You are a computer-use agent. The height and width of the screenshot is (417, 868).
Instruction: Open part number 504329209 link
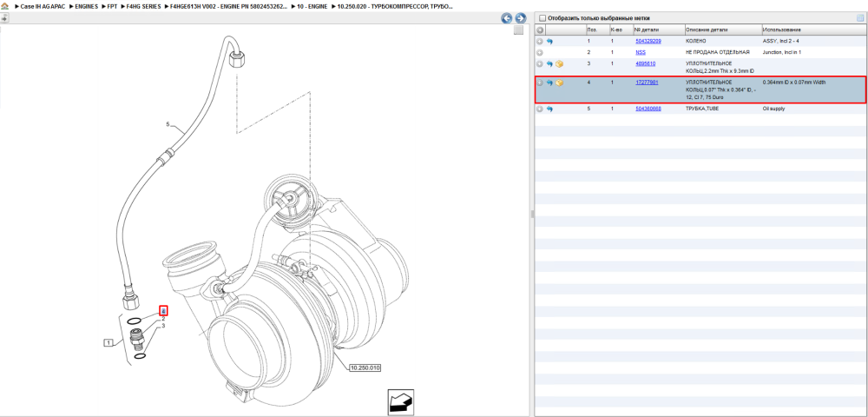(x=648, y=41)
